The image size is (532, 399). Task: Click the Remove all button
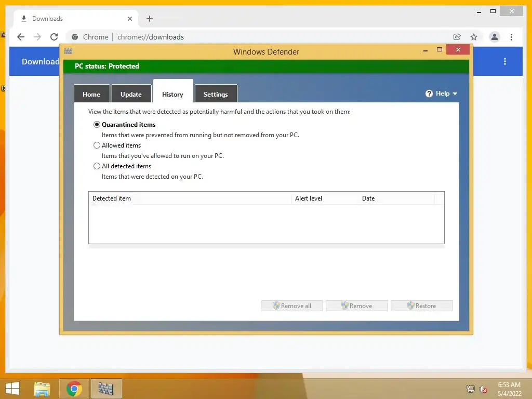click(x=292, y=305)
